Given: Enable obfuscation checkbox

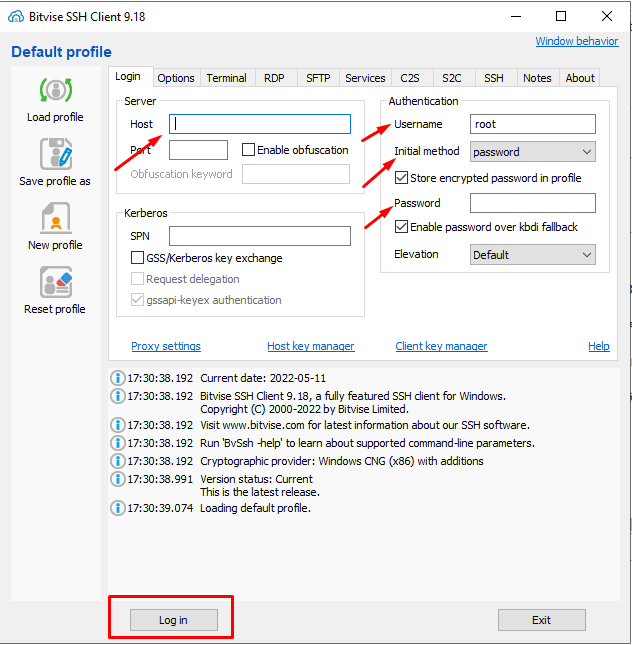Looking at the screenshot, I should 248,150.
